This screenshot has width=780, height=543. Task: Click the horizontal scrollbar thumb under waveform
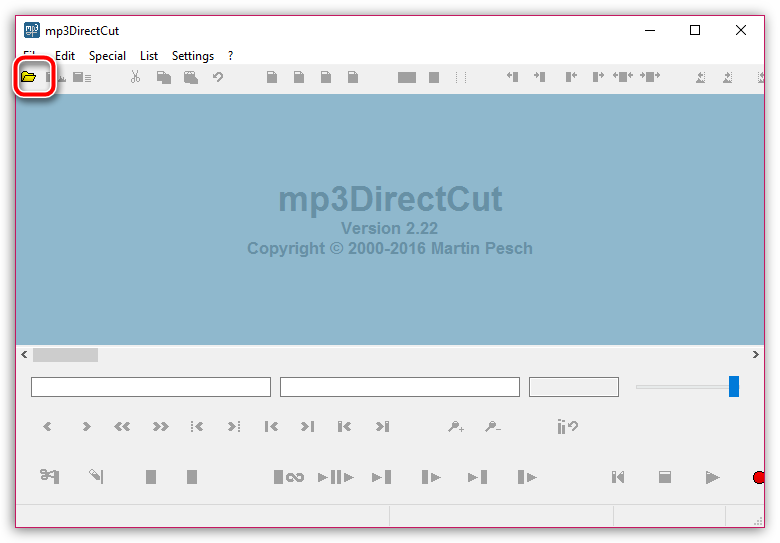tap(65, 355)
